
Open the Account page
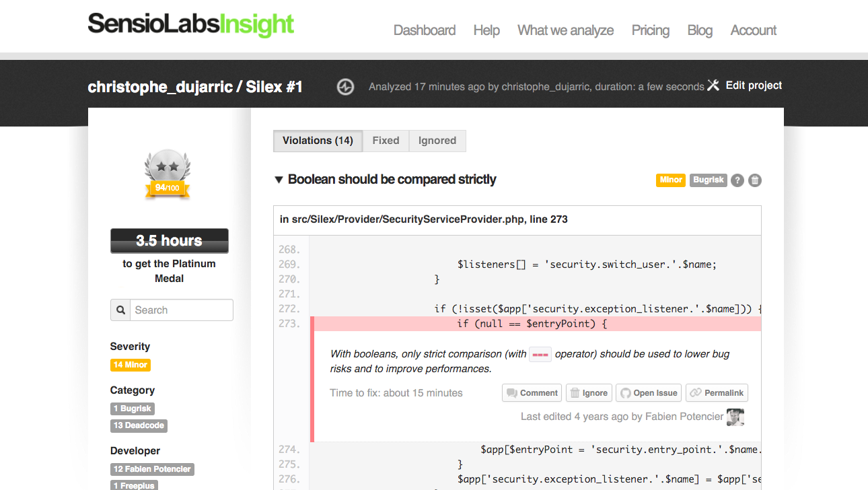[754, 30]
